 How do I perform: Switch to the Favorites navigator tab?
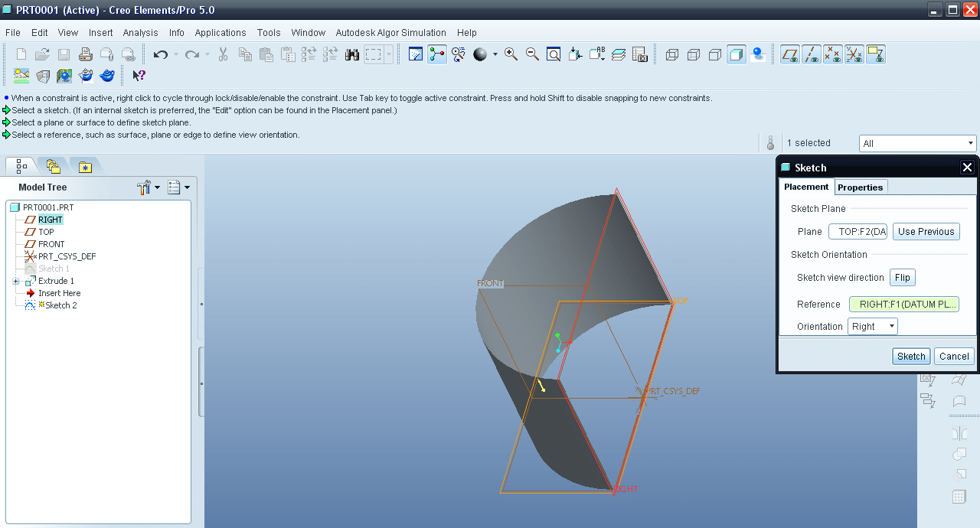click(85, 166)
